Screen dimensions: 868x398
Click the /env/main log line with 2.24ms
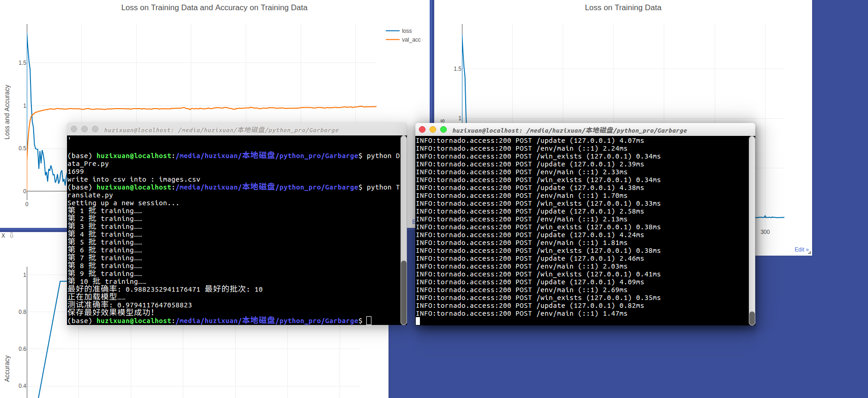coord(522,148)
